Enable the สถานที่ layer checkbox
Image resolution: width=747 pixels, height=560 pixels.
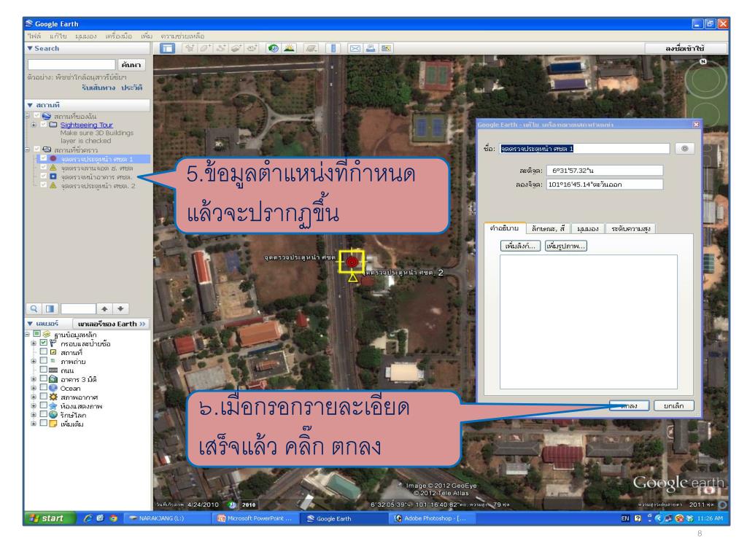(x=44, y=352)
